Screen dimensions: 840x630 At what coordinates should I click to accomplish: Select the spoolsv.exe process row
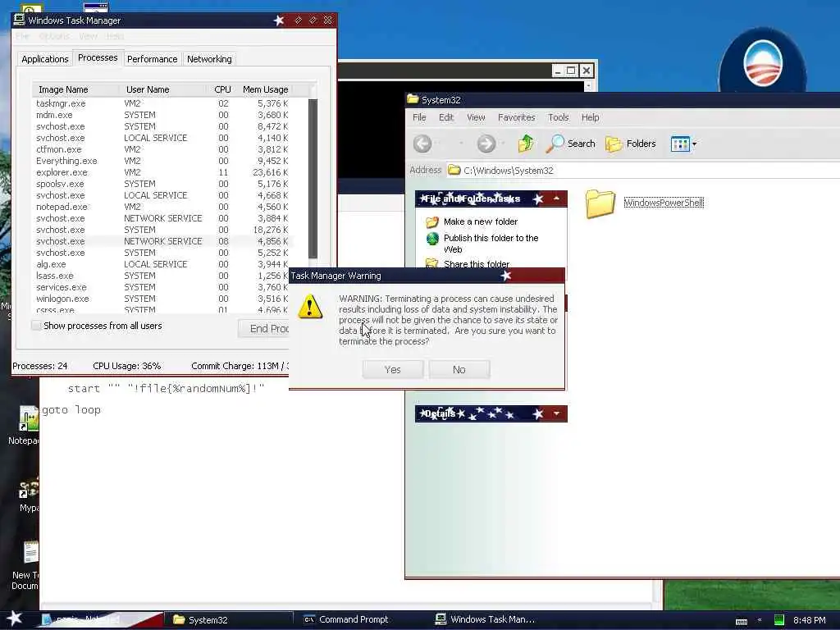click(162, 184)
